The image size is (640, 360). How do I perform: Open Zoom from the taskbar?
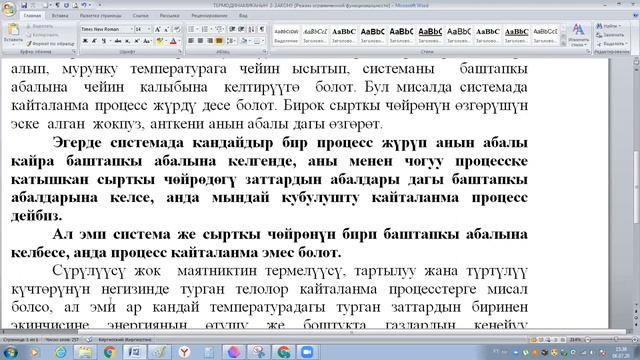click(307, 352)
